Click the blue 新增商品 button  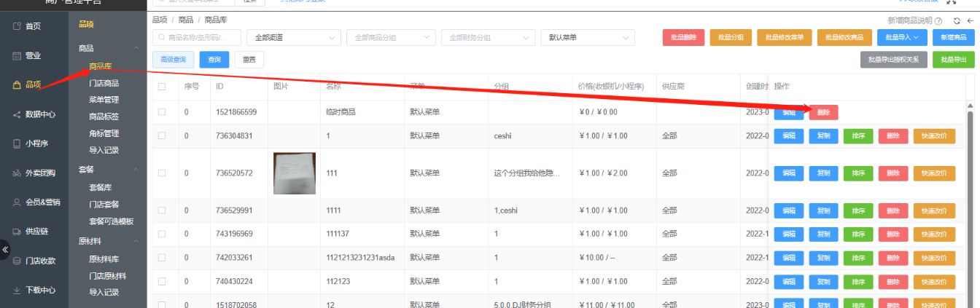coord(954,37)
